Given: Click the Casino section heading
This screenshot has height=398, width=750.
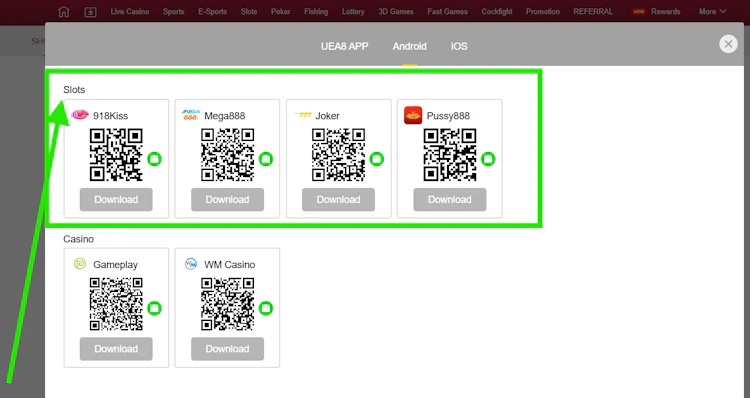Looking at the screenshot, I should click(78, 239).
